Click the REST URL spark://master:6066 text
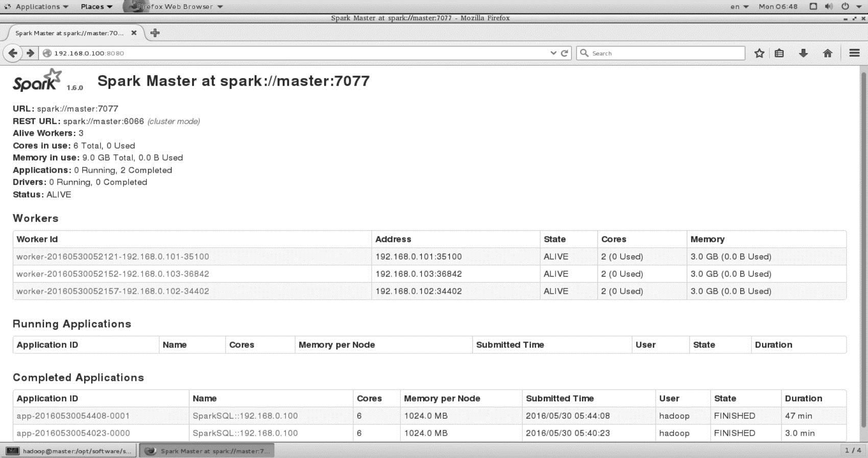Viewport: 868px width, 458px height. pos(104,121)
